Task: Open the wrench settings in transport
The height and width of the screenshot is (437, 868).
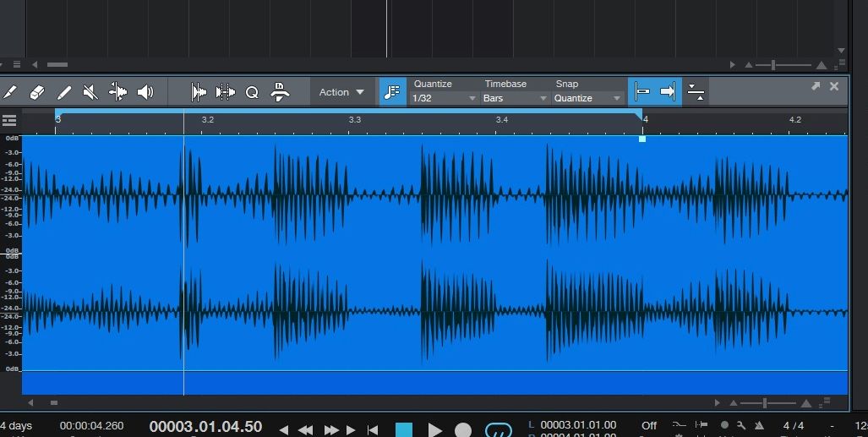Action: [741, 425]
